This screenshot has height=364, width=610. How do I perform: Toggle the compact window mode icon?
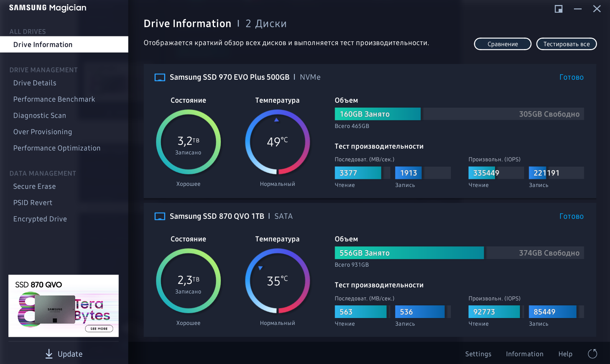559,9
